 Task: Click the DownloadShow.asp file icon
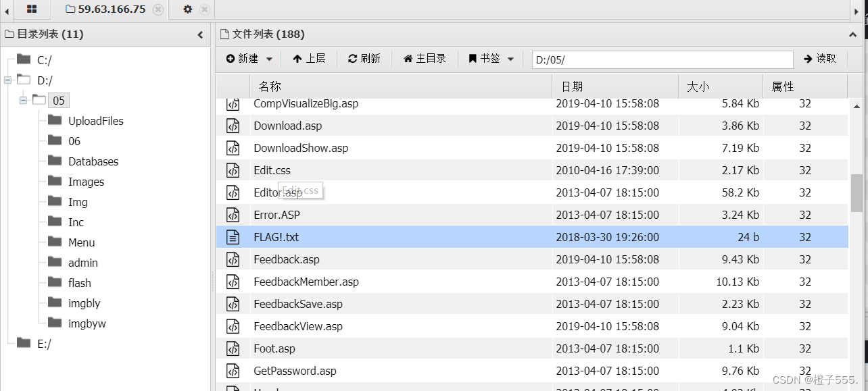233,148
